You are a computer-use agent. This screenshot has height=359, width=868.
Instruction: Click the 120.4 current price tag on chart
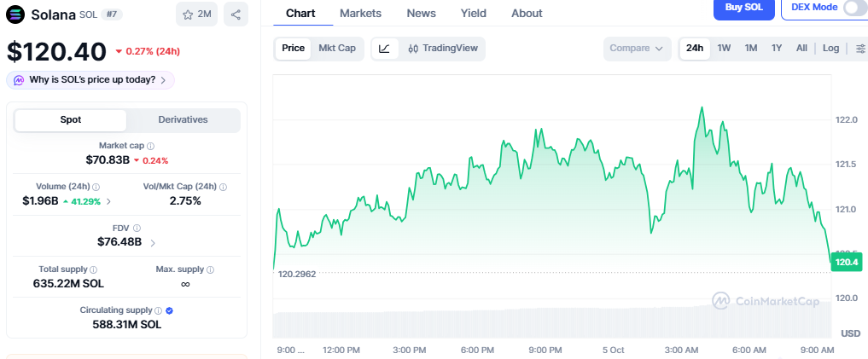(847, 262)
